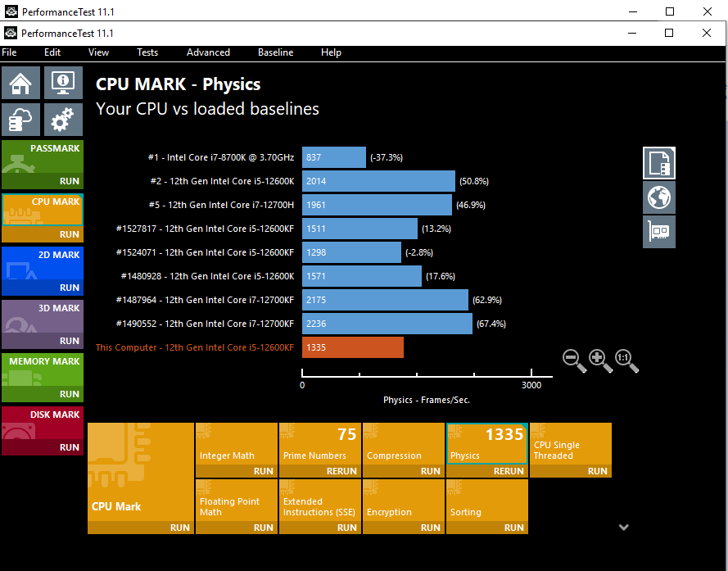Open the home screen icon
Viewport: 728px width, 571px height.
(x=21, y=83)
